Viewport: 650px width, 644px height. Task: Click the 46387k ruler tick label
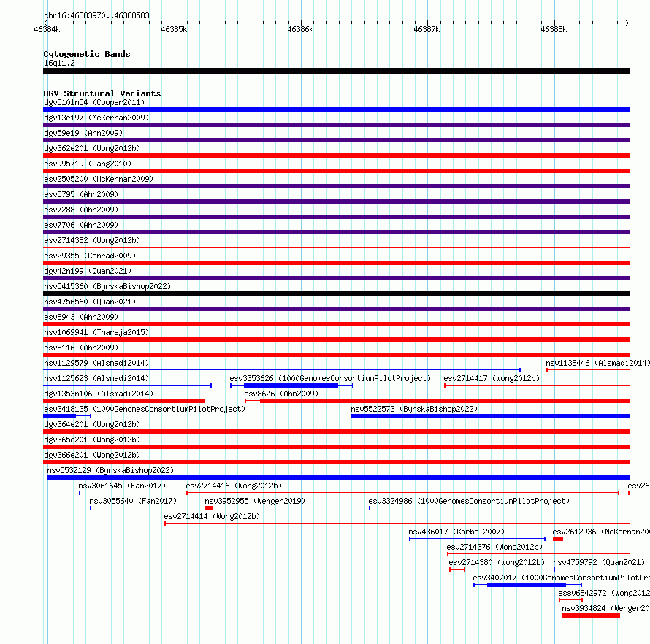427,29
